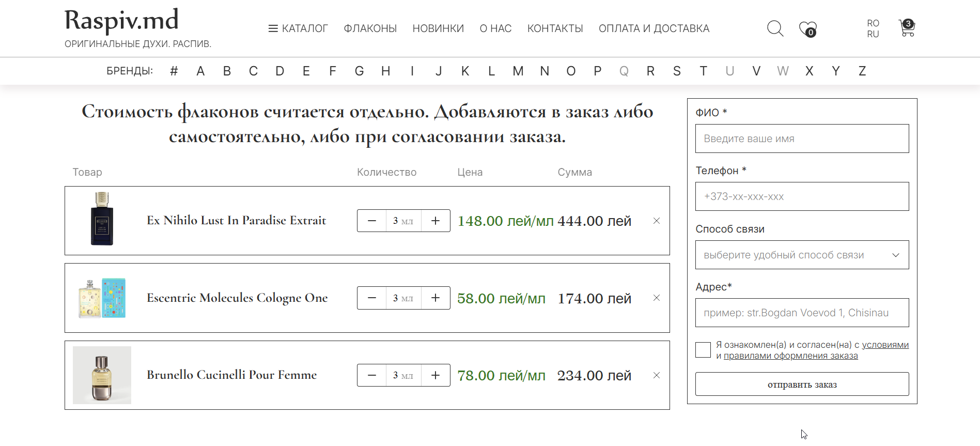Expand the contact method dropdown
Viewport: 980px width, 446px height.
pos(802,255)
